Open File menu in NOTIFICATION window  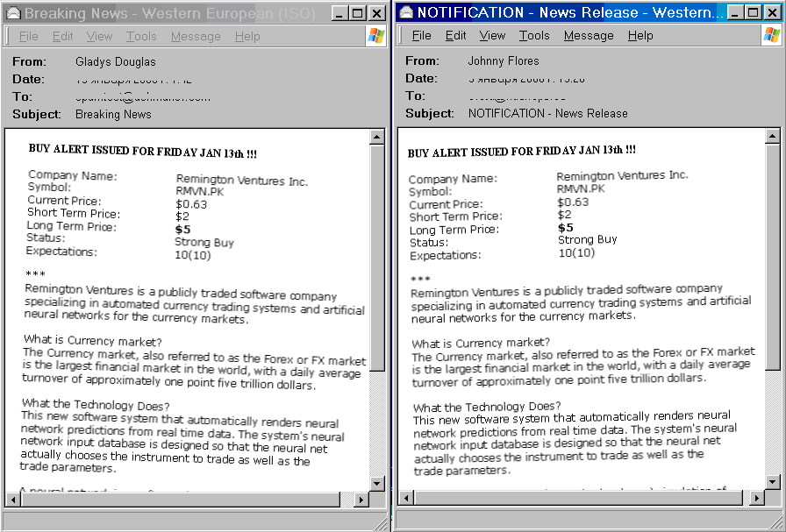click(x=422, y=36)
